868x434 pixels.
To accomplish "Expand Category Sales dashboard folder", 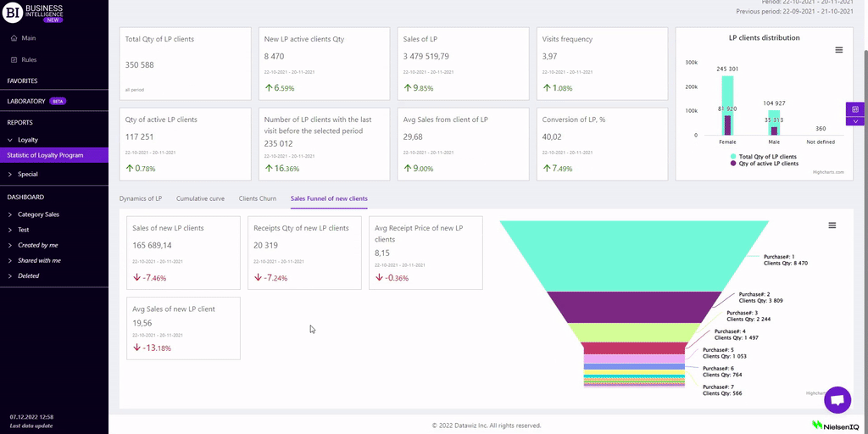I will [x=38, y=214].
